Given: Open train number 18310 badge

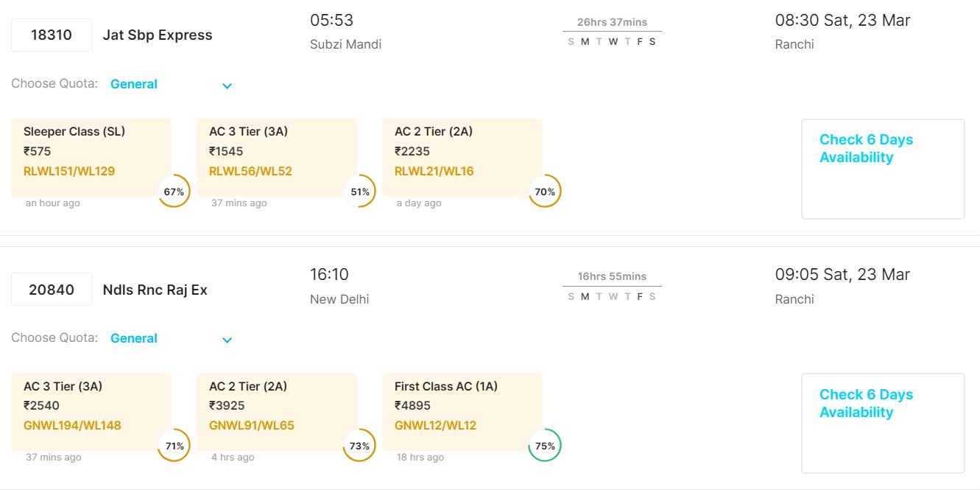Looking at the screenshot, I should [x=52, y=35].
